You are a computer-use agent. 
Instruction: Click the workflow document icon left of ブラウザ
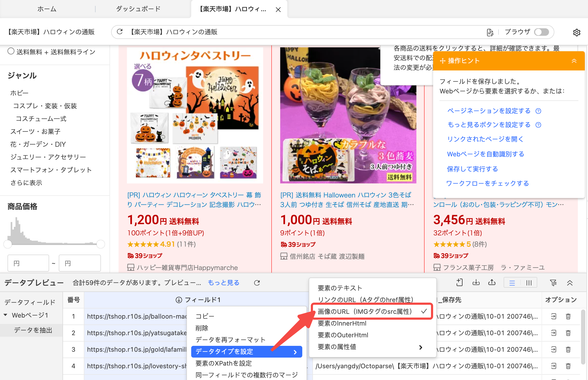coord(490,32)
